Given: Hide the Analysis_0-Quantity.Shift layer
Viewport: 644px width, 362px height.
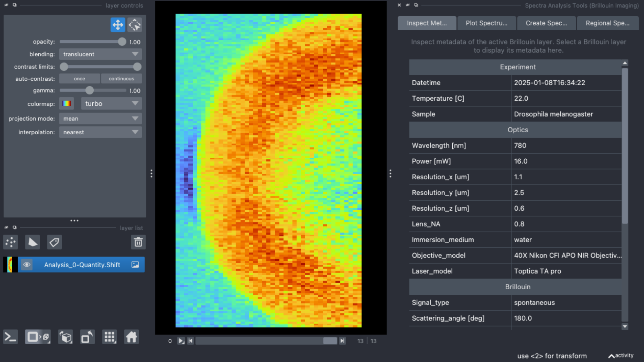Looking at the screenshot, I should (x=26, y=265).
